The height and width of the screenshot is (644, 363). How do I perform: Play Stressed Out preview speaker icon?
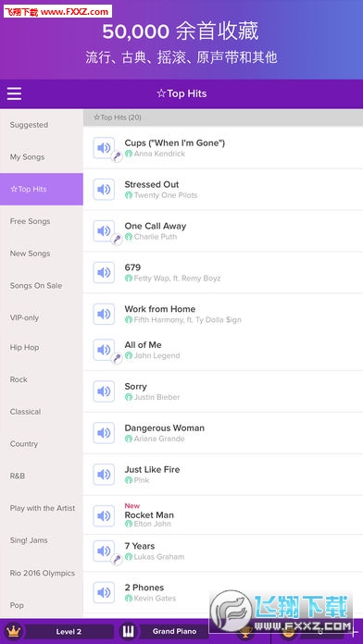click(x=104, y=190)
